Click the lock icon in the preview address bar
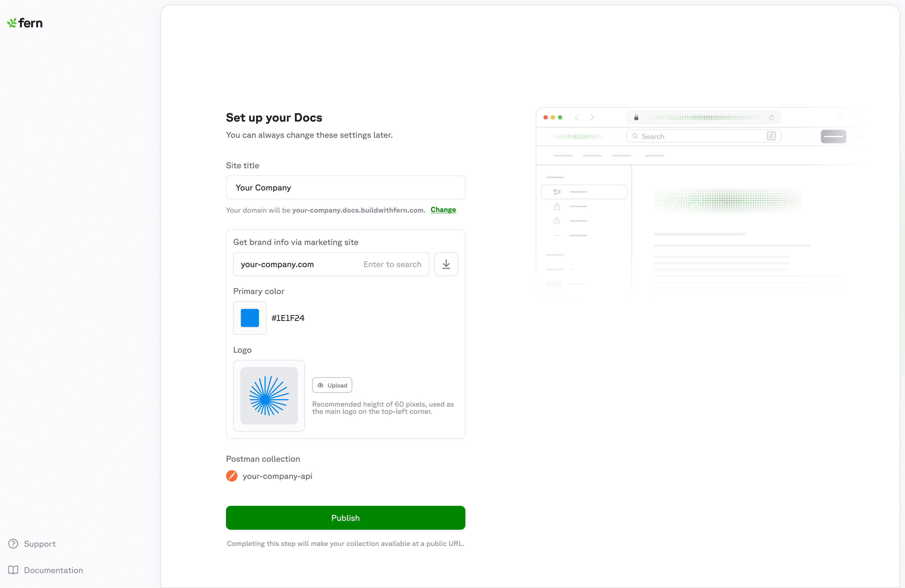Screen dimensions: 905x588 [x=636, y=118]
